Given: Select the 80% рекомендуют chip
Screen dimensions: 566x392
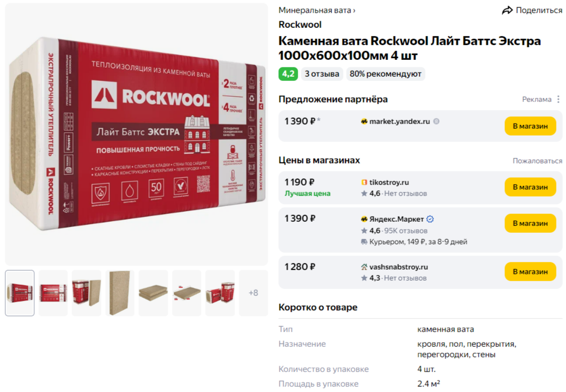Looking at the screenshot, I should pos(386,74).
